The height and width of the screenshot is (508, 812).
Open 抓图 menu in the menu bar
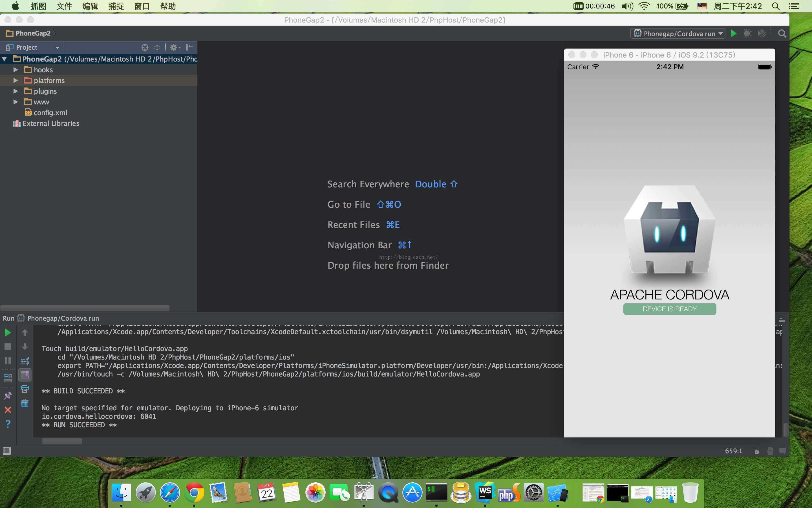[x=38, y=6]
